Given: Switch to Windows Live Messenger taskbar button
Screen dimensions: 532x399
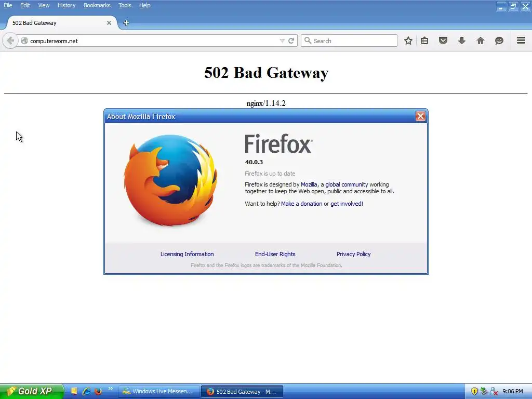Looking at the screenshot, I should tap(158, 392).
